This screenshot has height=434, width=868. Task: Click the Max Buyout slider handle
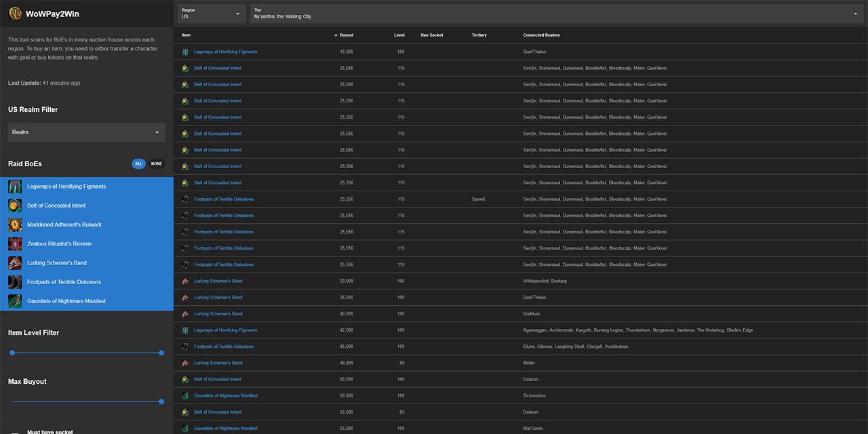161,401
